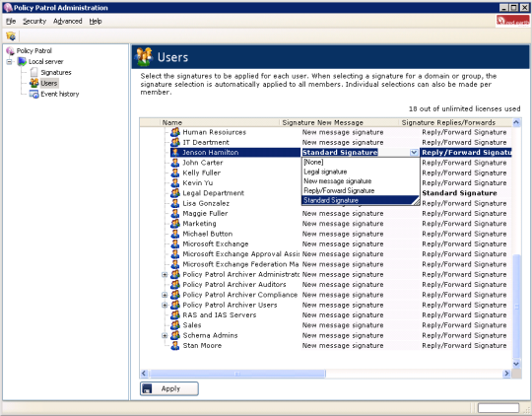Image resolution: width=532 pixels, height=416 pixels.
Task: Select the Microsoft Exchange Approval Assis row name
Action: tap(240, 254)
